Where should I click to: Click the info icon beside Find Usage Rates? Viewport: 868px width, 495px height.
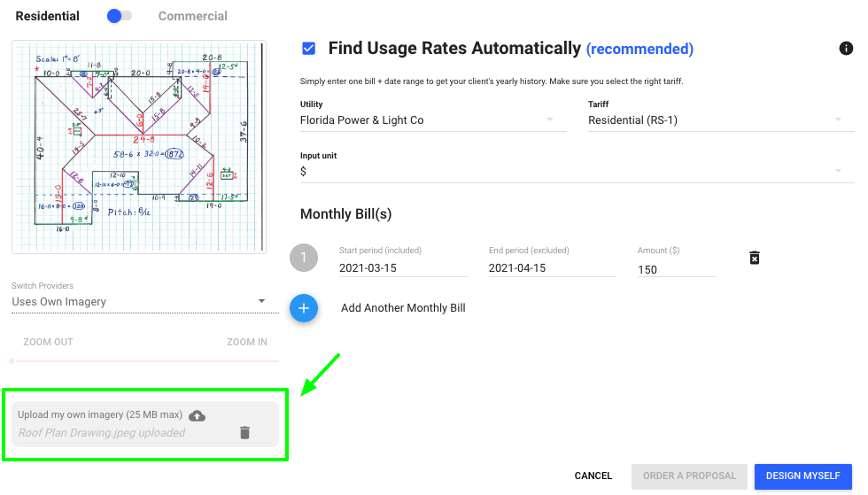pos(846,49)
